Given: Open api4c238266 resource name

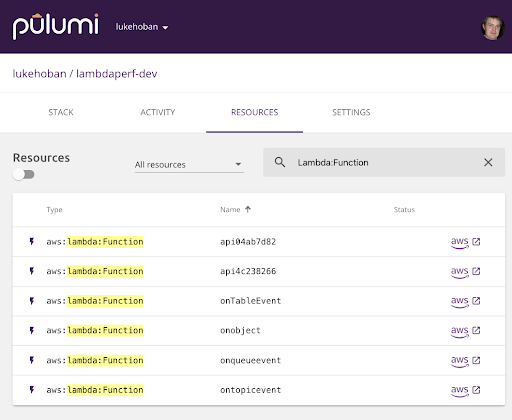Looking at the screenshot, I should 248,271.
